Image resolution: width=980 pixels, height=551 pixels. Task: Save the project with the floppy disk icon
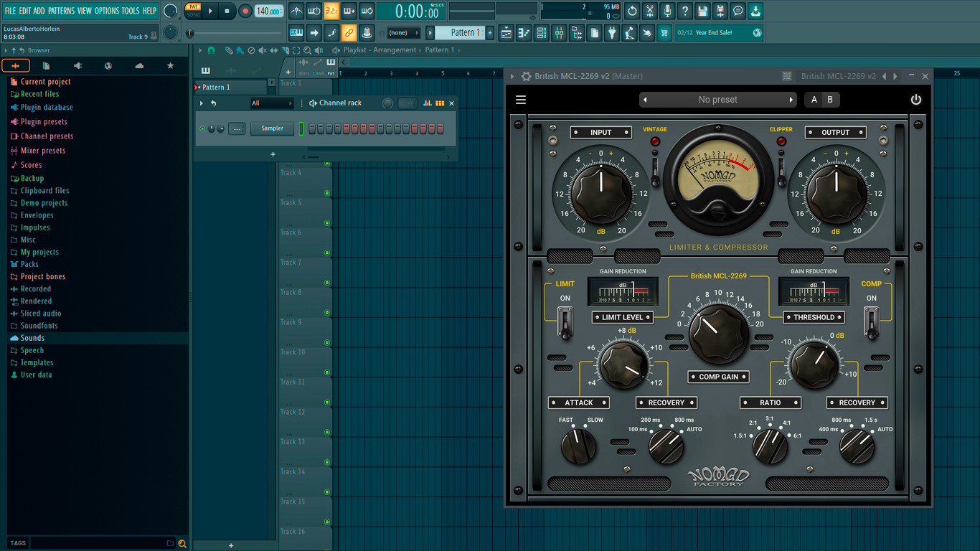click(x=702, y=11)
